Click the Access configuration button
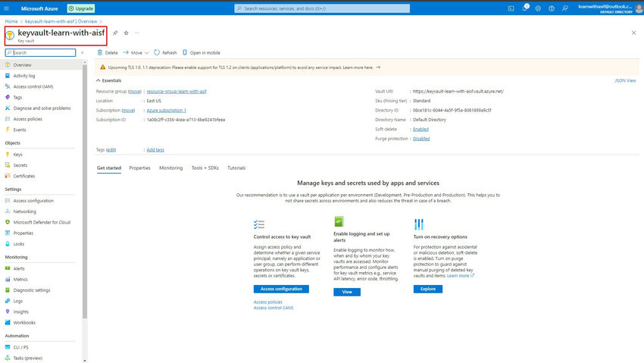Screen dimensions: 644x363 tap(281, 289)
